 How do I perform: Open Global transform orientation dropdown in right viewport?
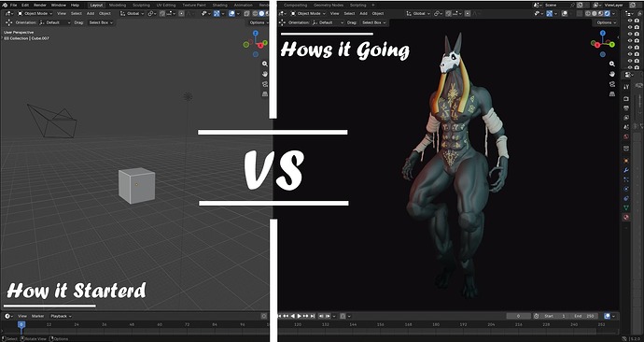(x=419, y=14)
